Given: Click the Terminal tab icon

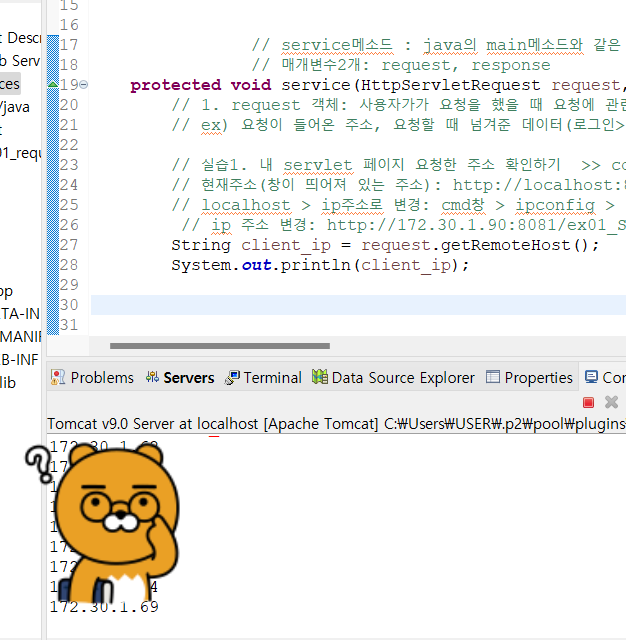Looking at the screenshot, I should tap(232, 377).
